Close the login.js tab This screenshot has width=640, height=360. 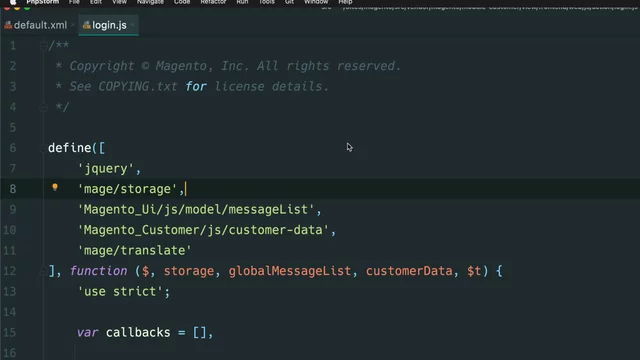133,25
